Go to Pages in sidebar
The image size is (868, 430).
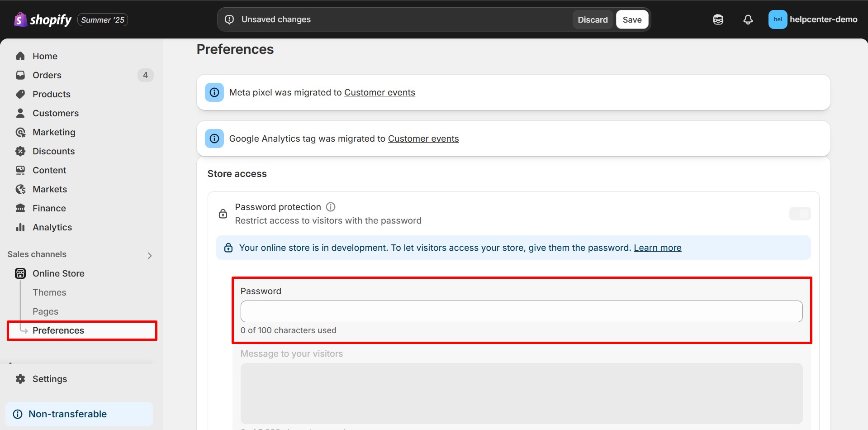pos(45,311)
